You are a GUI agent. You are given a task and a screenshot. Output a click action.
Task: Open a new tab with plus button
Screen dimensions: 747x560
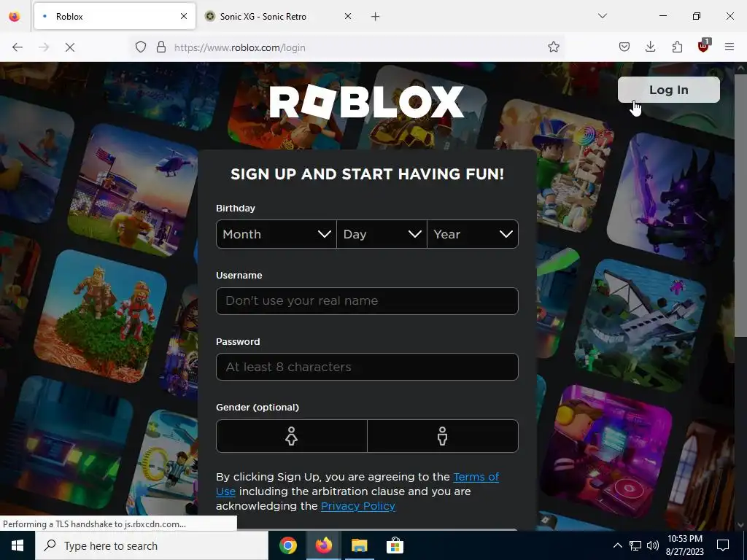(x=376, y=17)
